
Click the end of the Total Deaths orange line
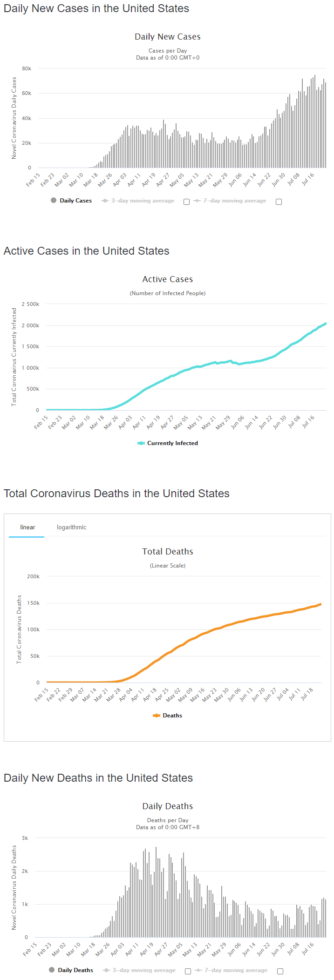pyautogui.click(x=320, y=604)
